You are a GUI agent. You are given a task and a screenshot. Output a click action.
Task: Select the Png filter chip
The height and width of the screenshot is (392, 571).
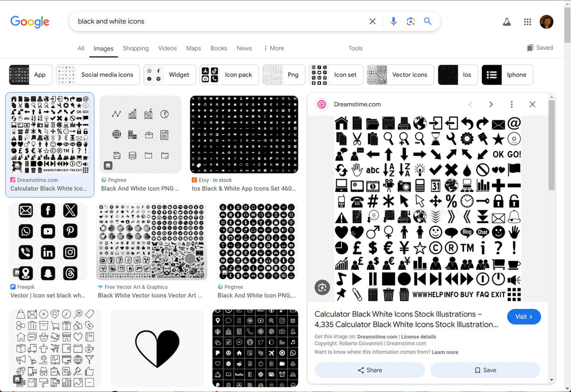tap(284, 75)
